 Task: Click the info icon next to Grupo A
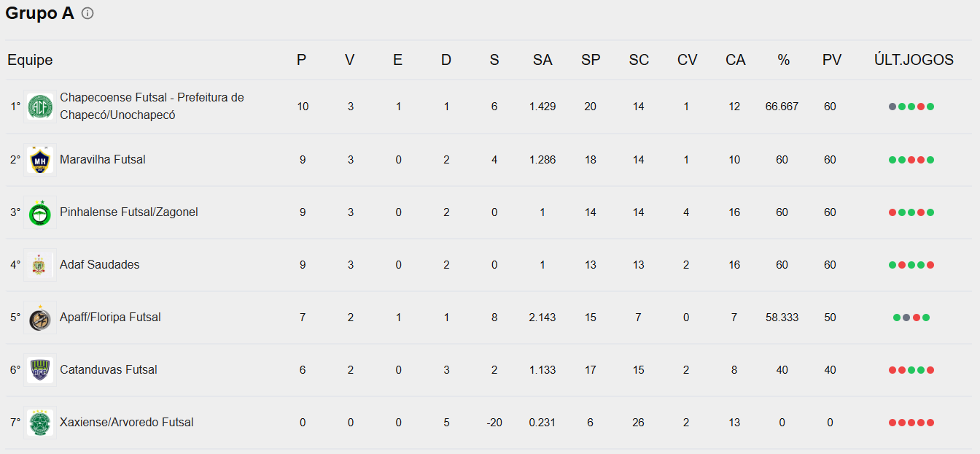coord(87,13)
